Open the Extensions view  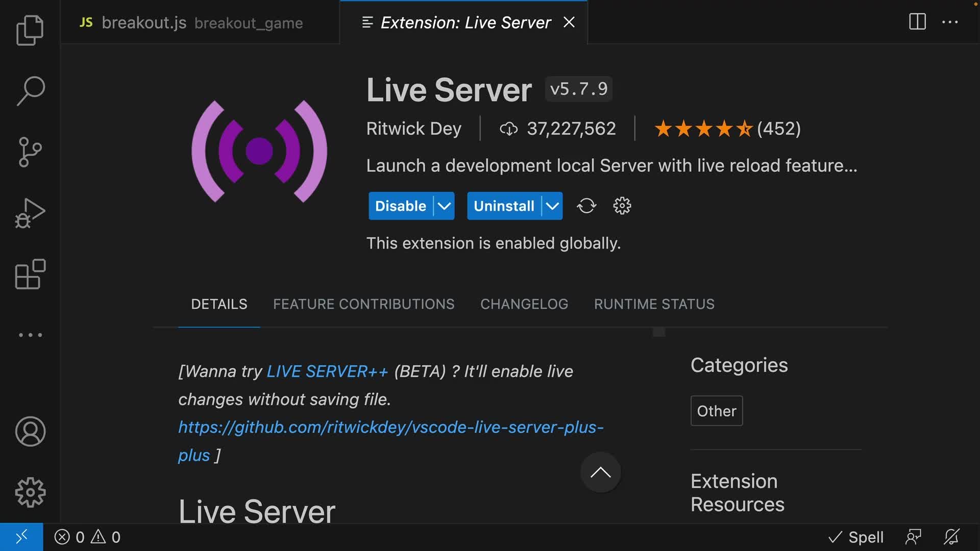(x=29, y=274)
